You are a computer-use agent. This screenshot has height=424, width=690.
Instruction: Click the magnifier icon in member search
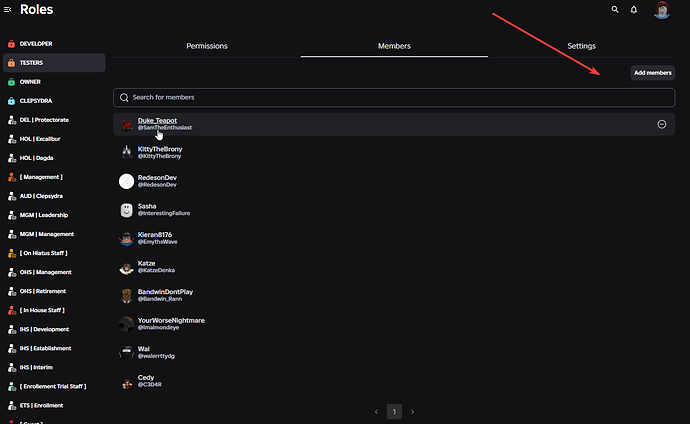tap(124, 97)
